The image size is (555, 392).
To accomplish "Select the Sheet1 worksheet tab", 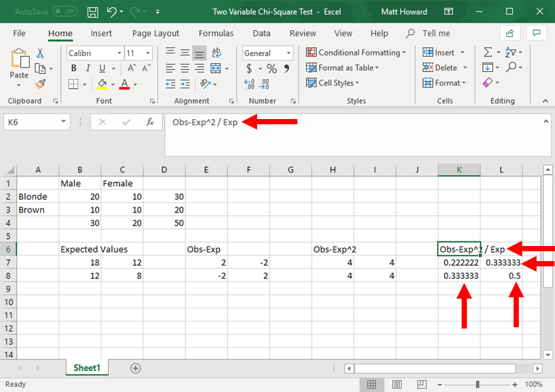I will 87,368.
